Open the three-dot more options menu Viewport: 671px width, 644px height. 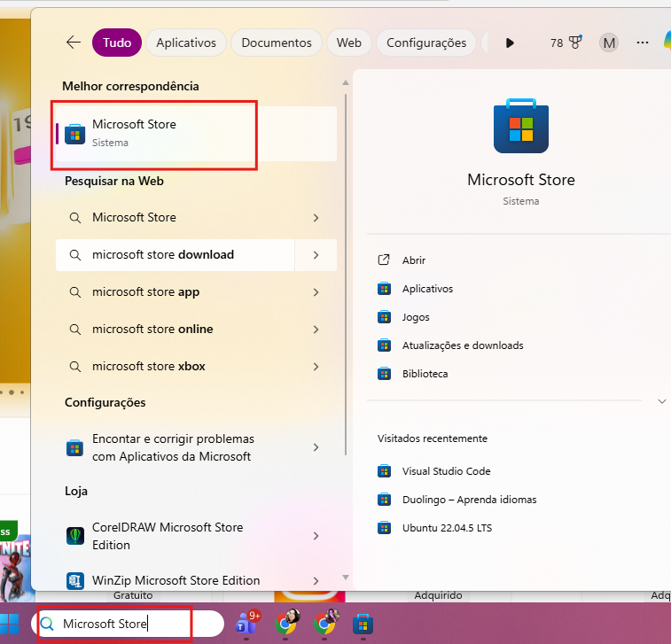(643, 43)
